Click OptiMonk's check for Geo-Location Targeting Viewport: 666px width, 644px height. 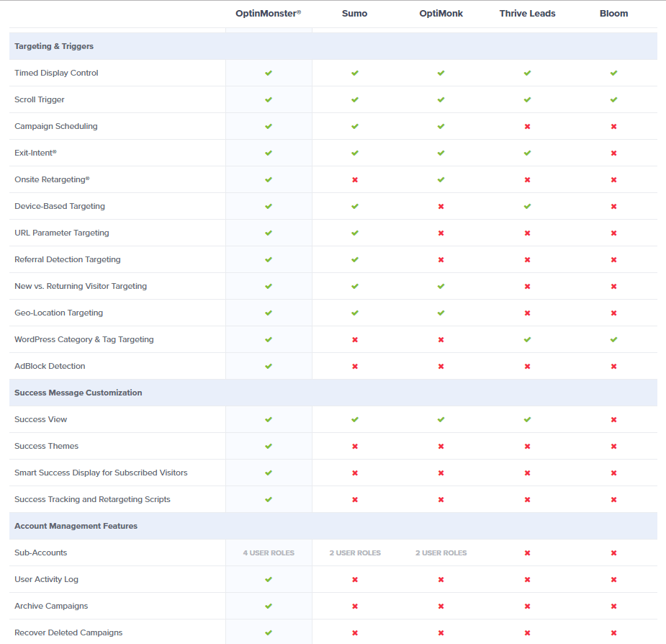tap(441, 313)
